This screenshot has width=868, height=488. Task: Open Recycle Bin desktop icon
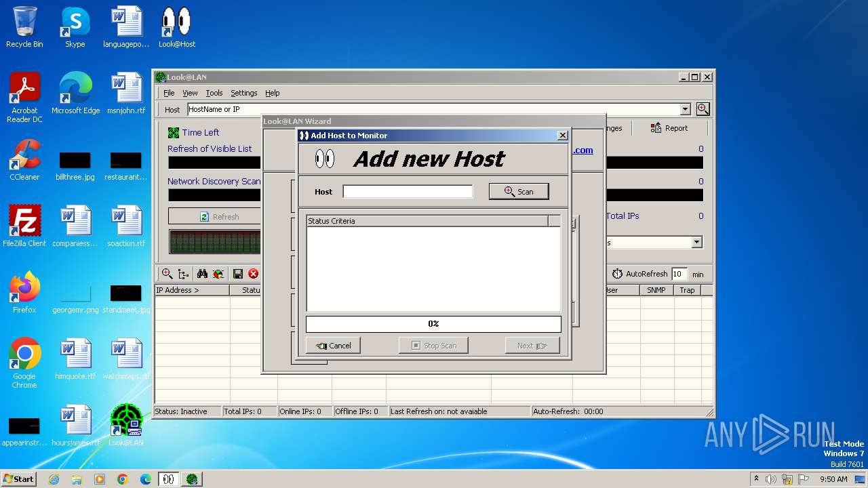(x=24, y=27)
